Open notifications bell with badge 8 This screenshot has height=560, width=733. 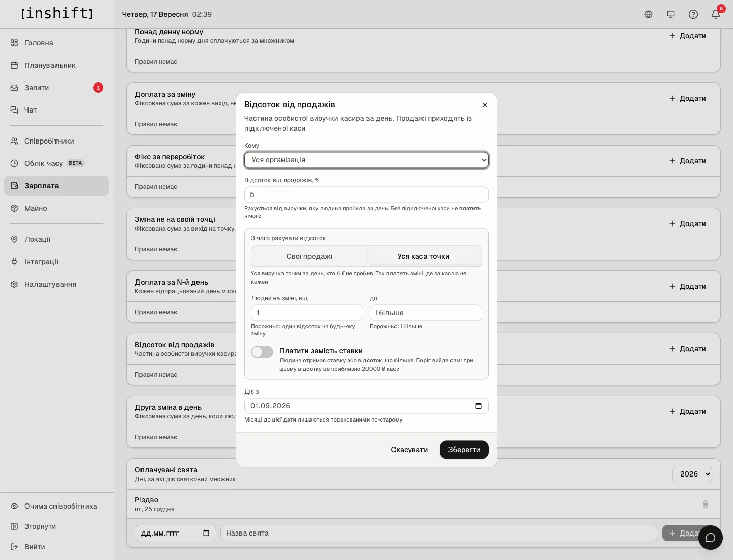click(716, 14)
